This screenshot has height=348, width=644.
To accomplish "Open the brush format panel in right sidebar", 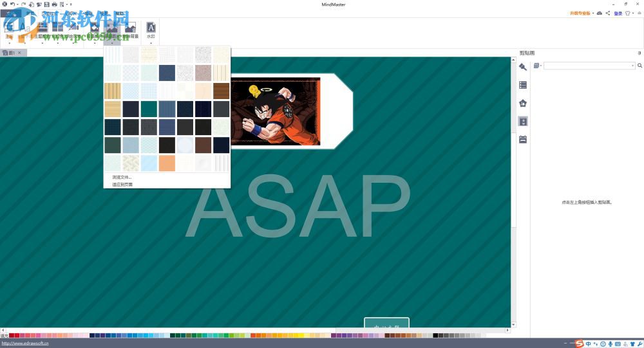I will pyautogui.click(x=523, y=67).
